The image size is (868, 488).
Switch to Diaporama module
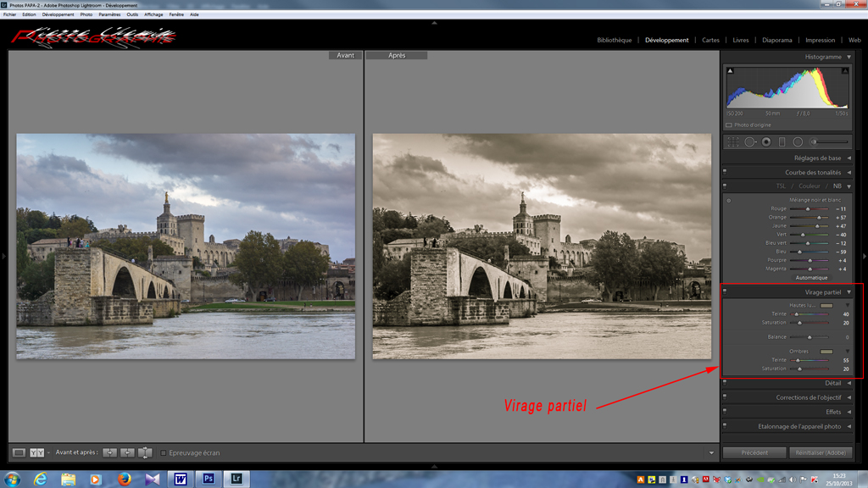coord(776,41)
